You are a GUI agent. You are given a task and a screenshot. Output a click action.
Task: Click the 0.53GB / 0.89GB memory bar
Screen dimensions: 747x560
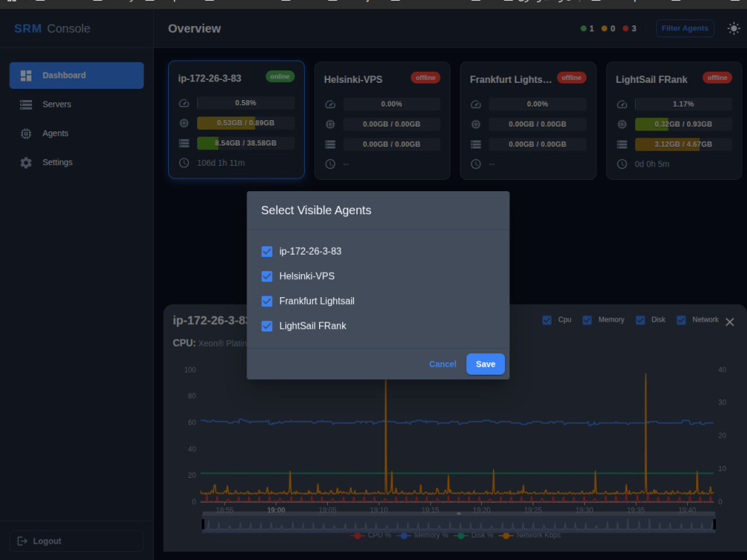(246, 123)
